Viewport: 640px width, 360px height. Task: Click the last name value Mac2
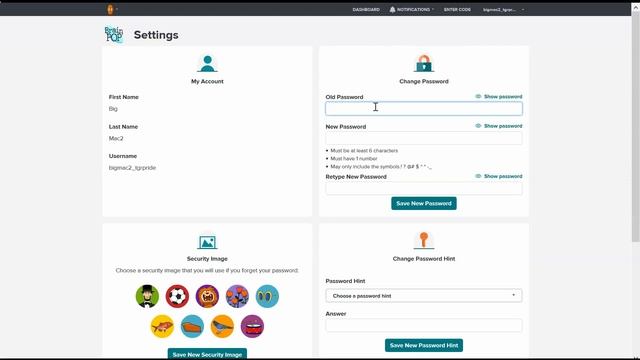pyautogui.click(x=116, y=138)
